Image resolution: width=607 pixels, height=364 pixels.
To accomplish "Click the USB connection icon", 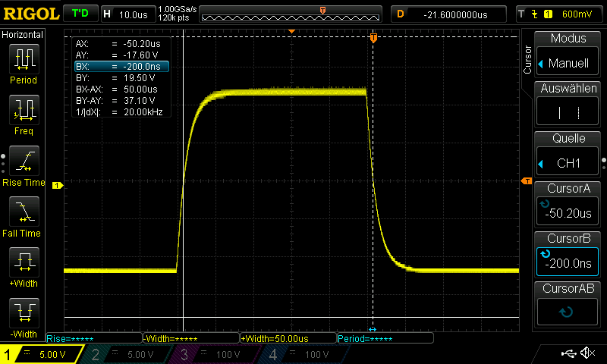I will point(568,353).
